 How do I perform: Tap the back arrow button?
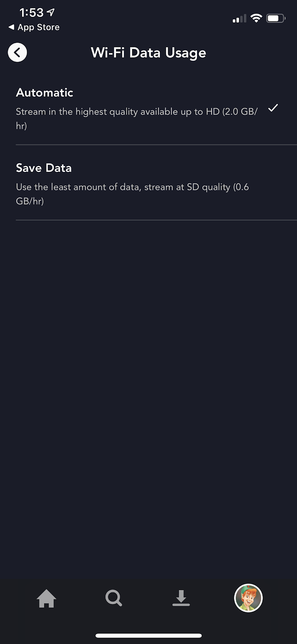point(17,53)
